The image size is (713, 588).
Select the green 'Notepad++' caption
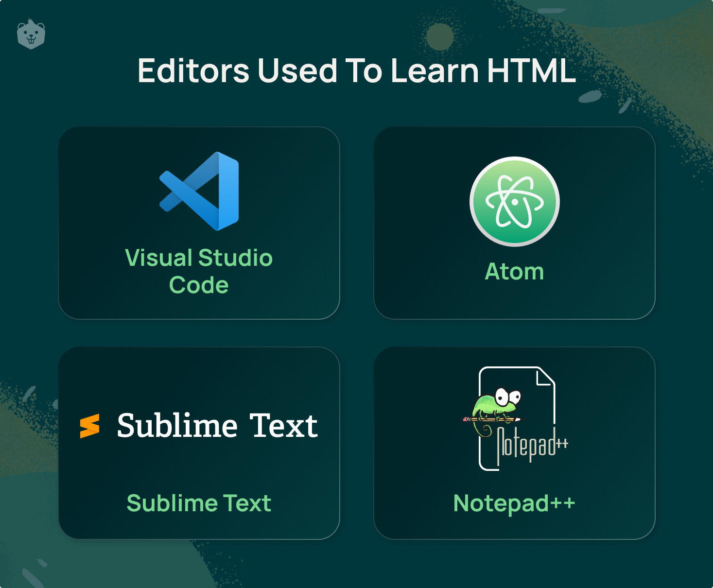click(x=514, y=503)
